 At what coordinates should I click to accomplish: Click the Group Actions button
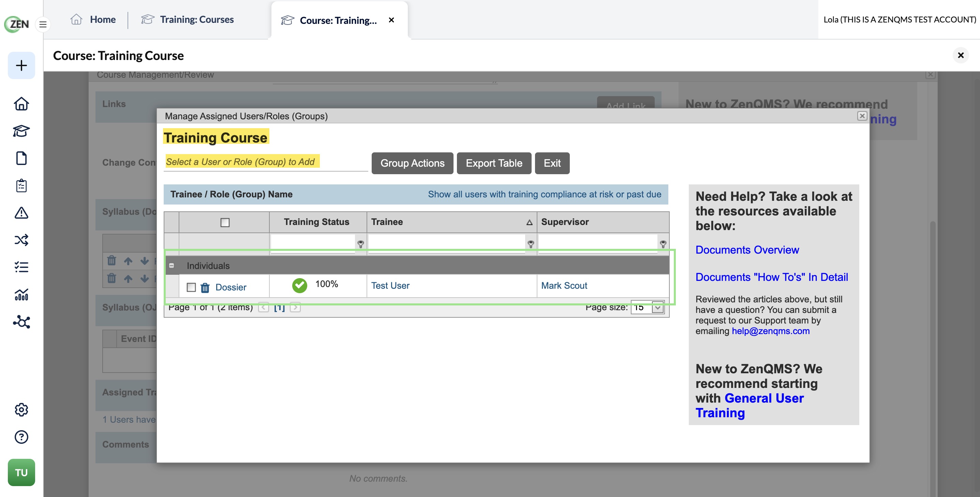coord(412,163)
